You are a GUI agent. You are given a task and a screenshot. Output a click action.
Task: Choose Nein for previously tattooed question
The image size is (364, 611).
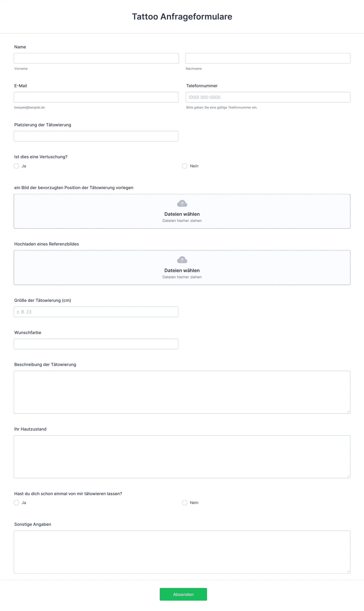pos(185,503)
